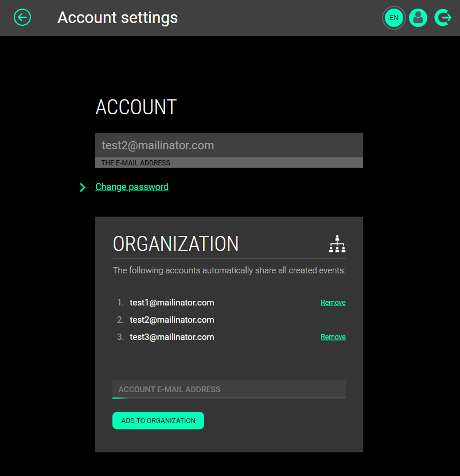Select test1@mailinator.com in the accounts list
Image resolution: width=460 pixels, height=476 pixels.
172,303
